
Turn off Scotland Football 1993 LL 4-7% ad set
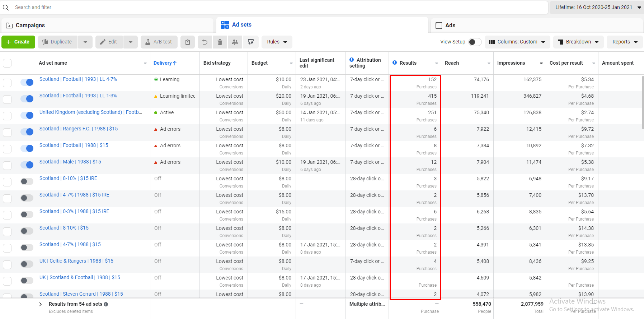pos(27,82)
